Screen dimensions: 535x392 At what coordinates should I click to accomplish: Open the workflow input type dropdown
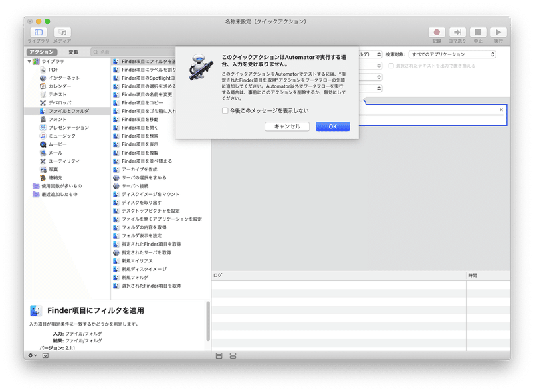pyautogui.click(x=370, y=54)
